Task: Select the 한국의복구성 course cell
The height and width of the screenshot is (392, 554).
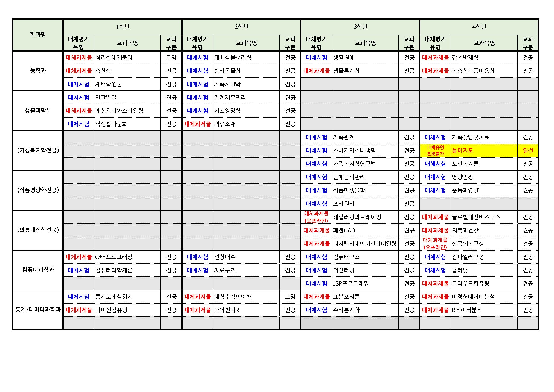Action: 484,243
